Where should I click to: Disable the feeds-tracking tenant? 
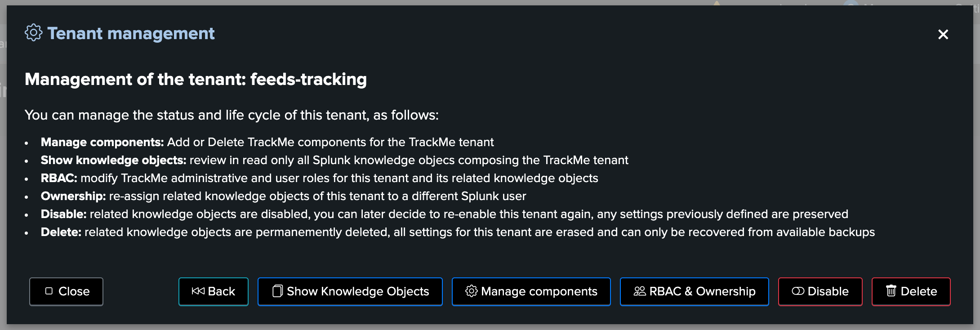click(820, 292)
